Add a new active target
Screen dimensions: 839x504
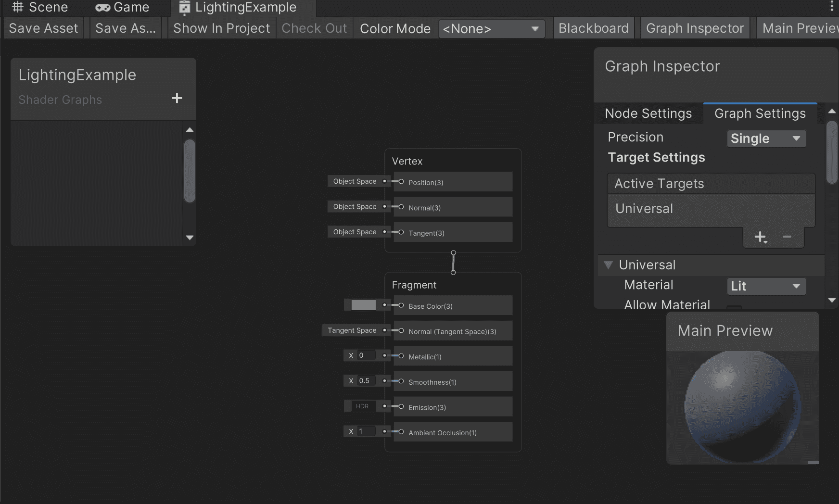pos(761,237)
